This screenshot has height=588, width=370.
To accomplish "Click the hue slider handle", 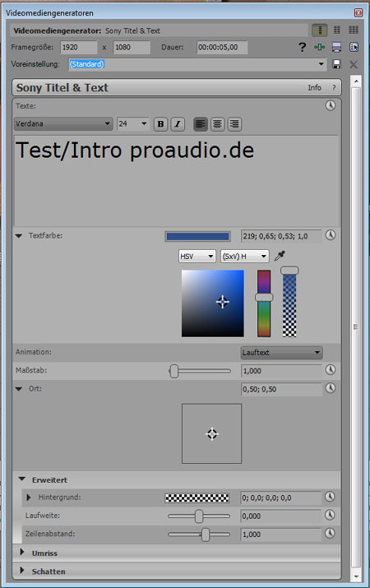I will (x=264, y=298).
